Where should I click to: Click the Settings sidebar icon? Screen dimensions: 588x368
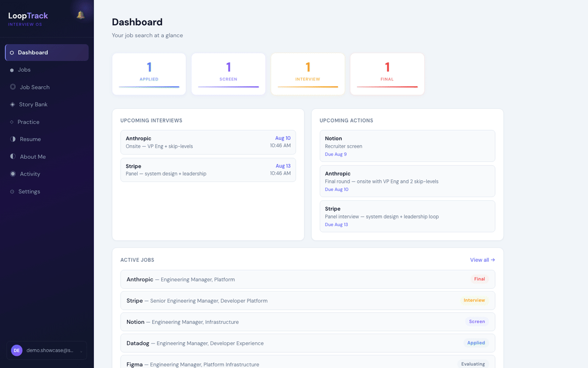click(x=12, y=191)
